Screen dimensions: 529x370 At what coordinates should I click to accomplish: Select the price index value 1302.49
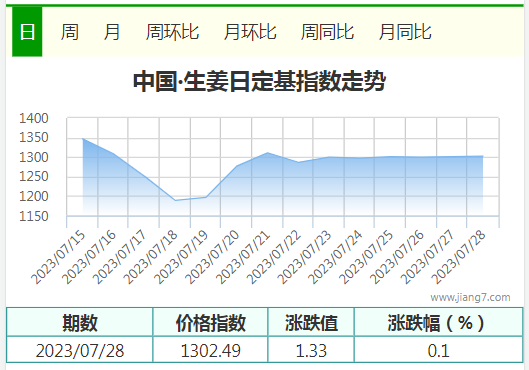(210, 350)
